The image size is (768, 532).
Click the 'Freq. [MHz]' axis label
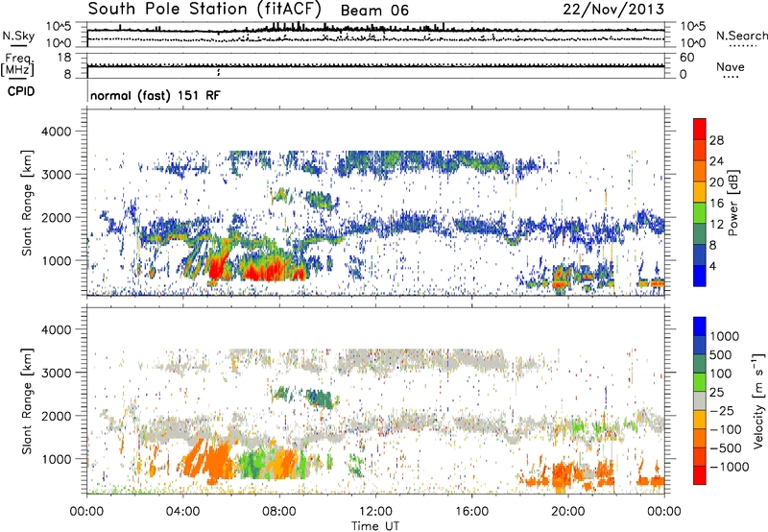point(18,64)
